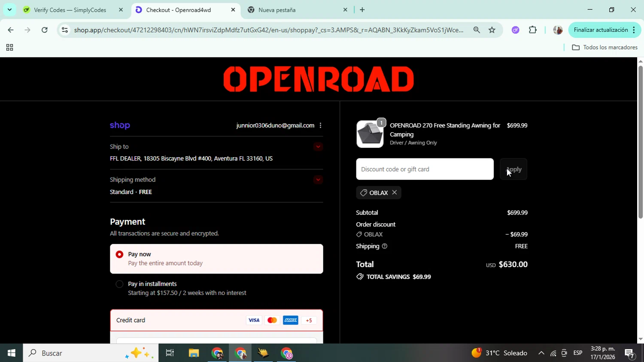Click the TOTAL SAVINGS tag icon
The image size is (644, 362).
[x=360, y=277]
